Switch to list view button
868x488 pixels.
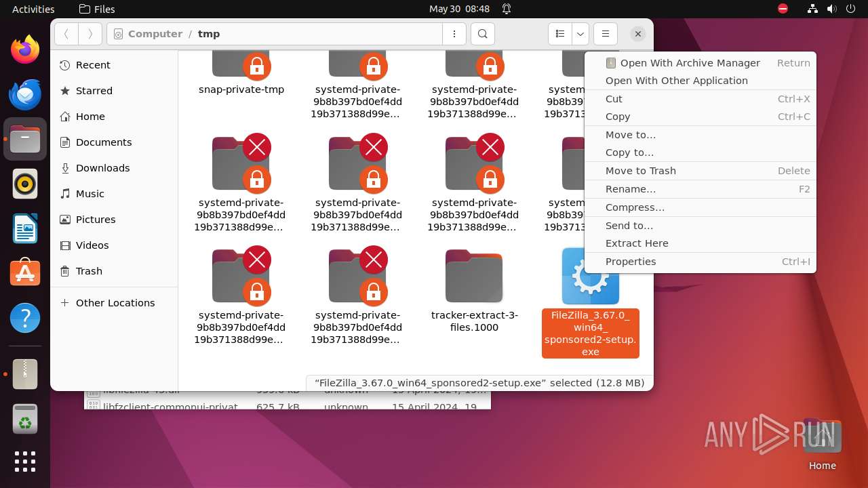[x=560, y=34]
